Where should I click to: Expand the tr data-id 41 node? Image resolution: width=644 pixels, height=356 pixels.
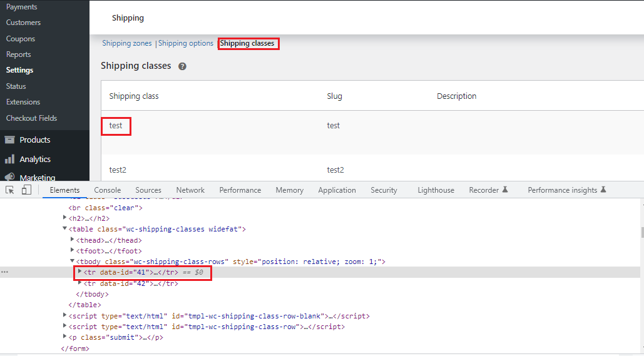coord(79,272)
